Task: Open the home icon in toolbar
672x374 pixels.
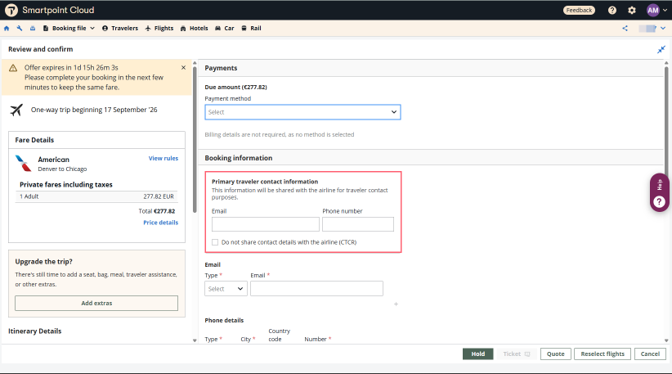Action: pyautogui.click(x=6, y=28)
